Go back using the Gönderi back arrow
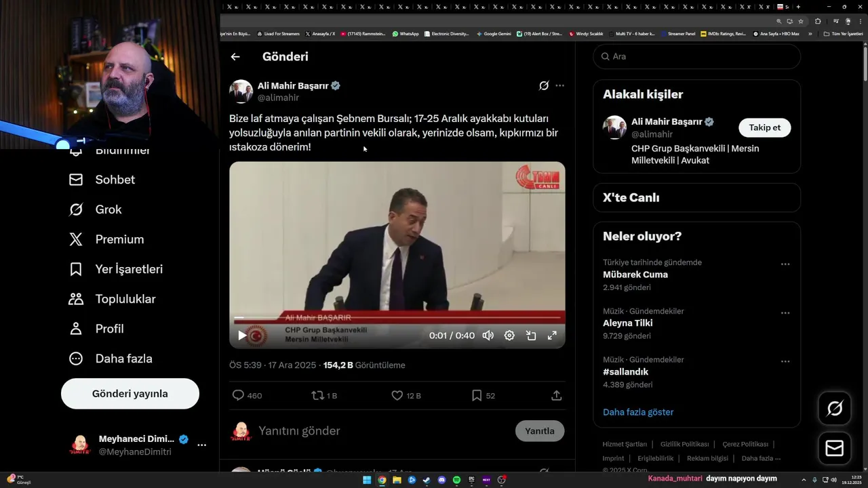 [235, 57]
